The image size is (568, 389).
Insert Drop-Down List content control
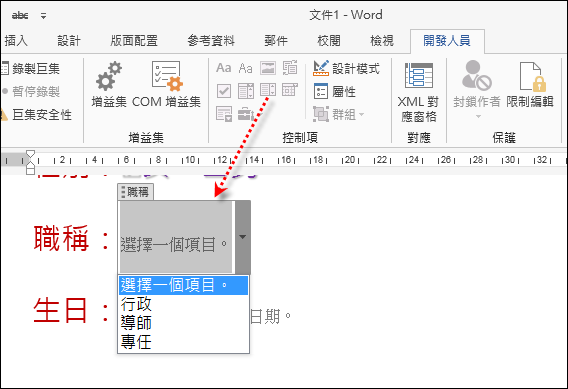(x=268, y=91)
